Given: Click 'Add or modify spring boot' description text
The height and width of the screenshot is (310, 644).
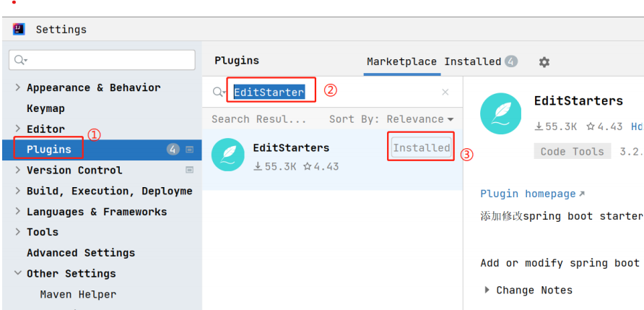Looking at the screenshot, I should click(x=560, y=263).
